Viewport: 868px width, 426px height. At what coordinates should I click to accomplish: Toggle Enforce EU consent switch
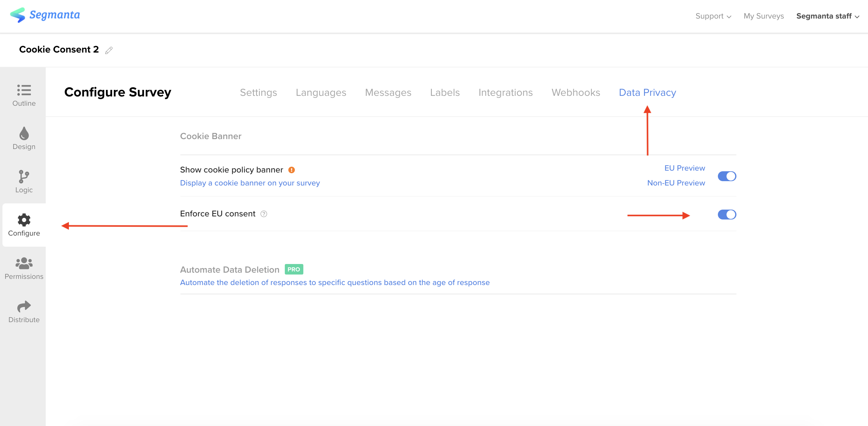click(727, 215)
